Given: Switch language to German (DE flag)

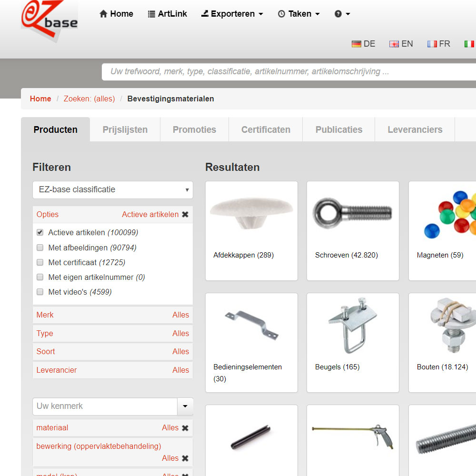Looking at the screenshot, I should pos(363,44).
